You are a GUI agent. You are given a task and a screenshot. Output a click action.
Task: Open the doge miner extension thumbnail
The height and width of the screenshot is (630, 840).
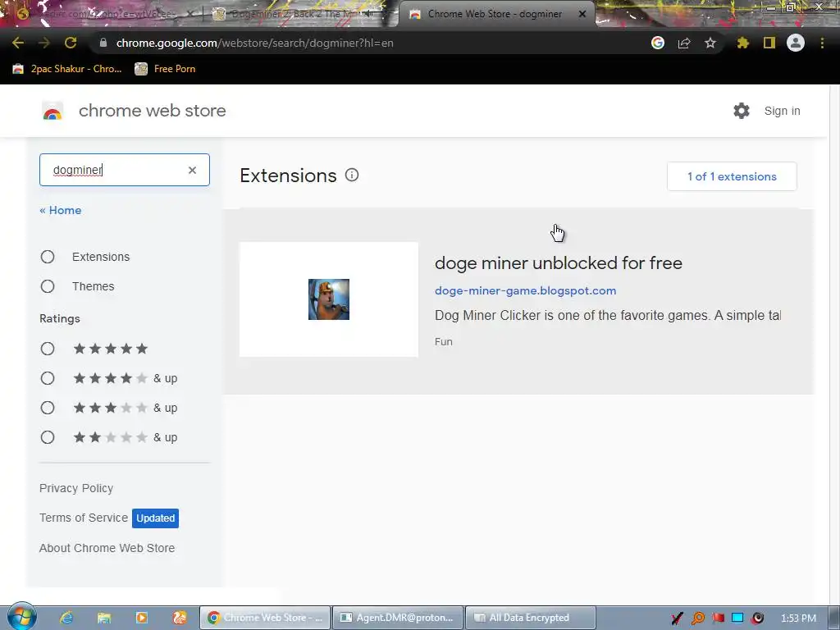pos(328,299)
